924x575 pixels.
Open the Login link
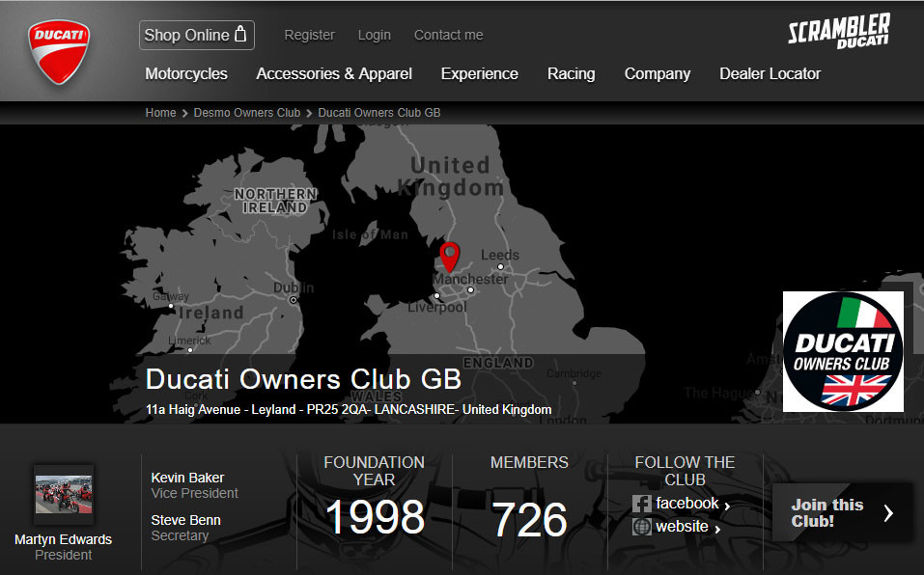(x=375, y=36)
